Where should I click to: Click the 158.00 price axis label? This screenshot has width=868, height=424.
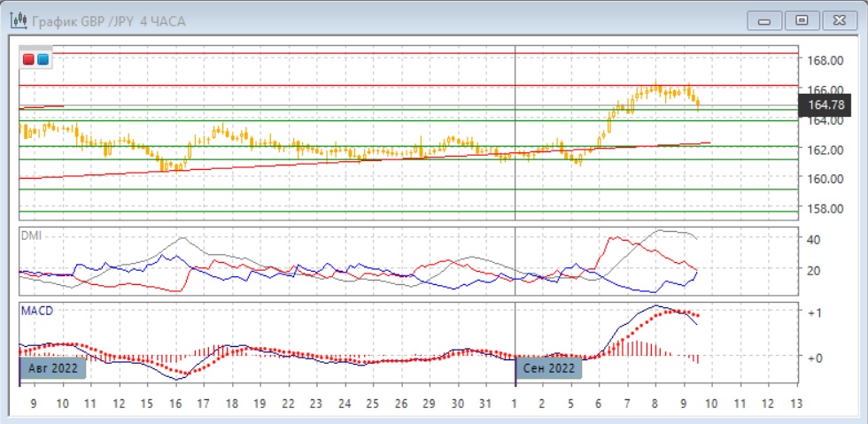pos(823,209)
